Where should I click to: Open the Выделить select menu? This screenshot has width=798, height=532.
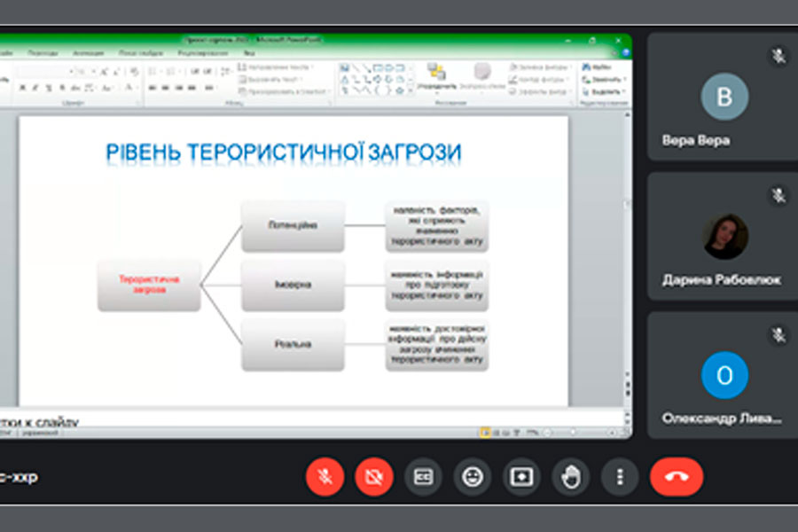[604, 91]
